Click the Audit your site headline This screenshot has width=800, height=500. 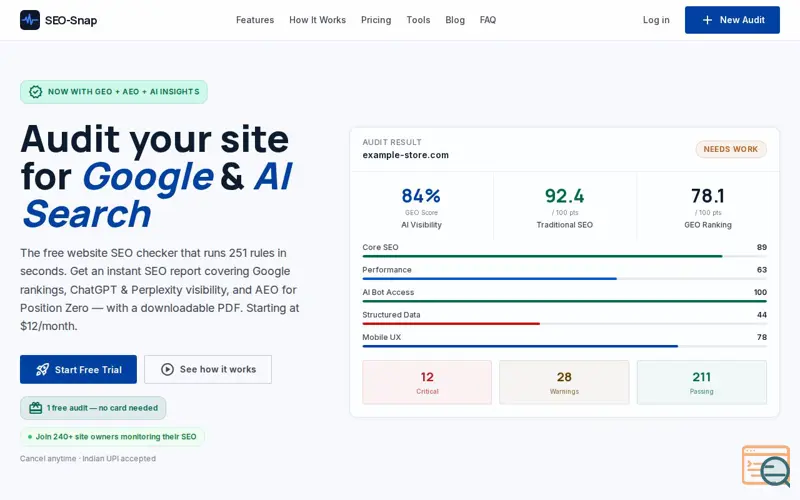[156, 176]
